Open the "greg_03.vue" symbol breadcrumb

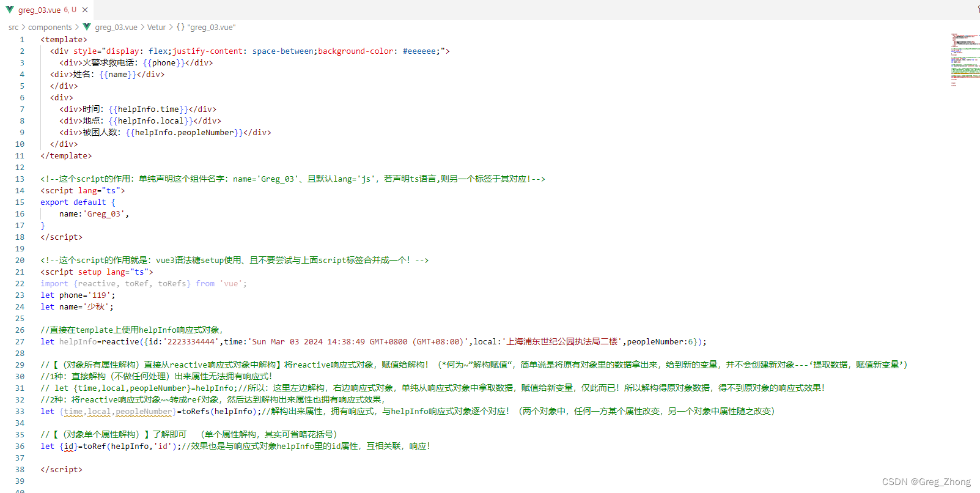(x=212, y=27)
